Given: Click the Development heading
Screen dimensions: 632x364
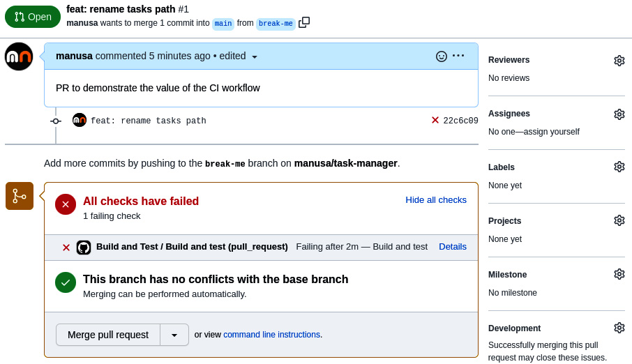Looking at the screenshot, I should click(x=514, y=328).
